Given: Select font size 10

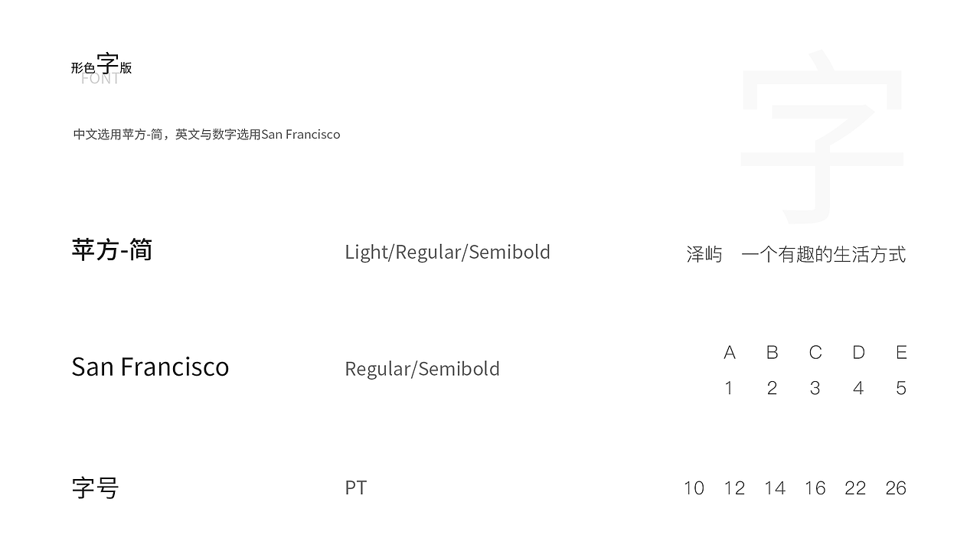Looking at the screenshot, I should click(694, 487).
